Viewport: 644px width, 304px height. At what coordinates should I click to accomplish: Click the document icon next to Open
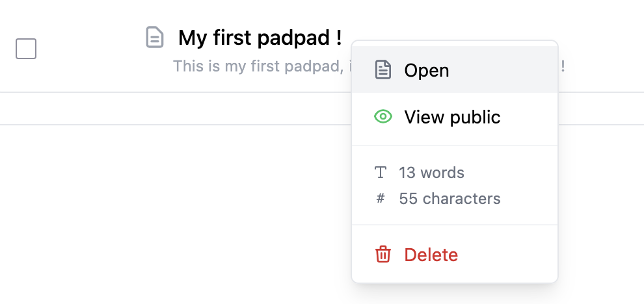[383, 70]
